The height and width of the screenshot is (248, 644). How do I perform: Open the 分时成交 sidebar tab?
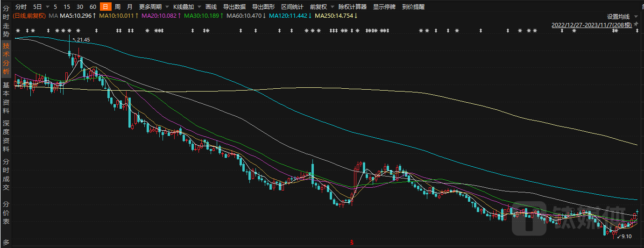click(x=6, y=174)
